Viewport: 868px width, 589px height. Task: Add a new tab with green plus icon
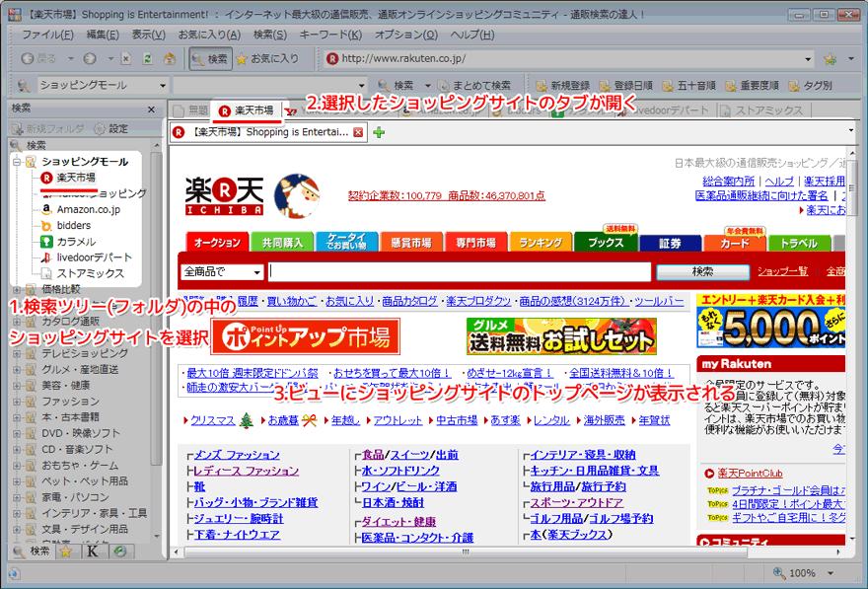379,132
